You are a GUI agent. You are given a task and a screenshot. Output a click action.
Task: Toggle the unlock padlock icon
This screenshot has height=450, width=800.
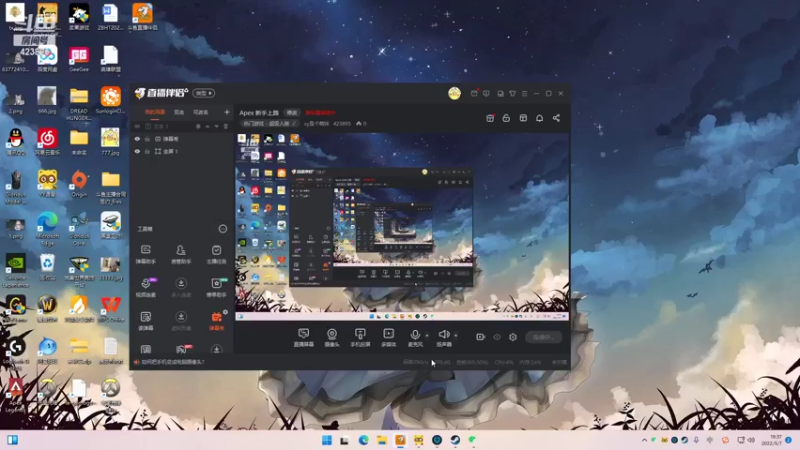(506, 118)
